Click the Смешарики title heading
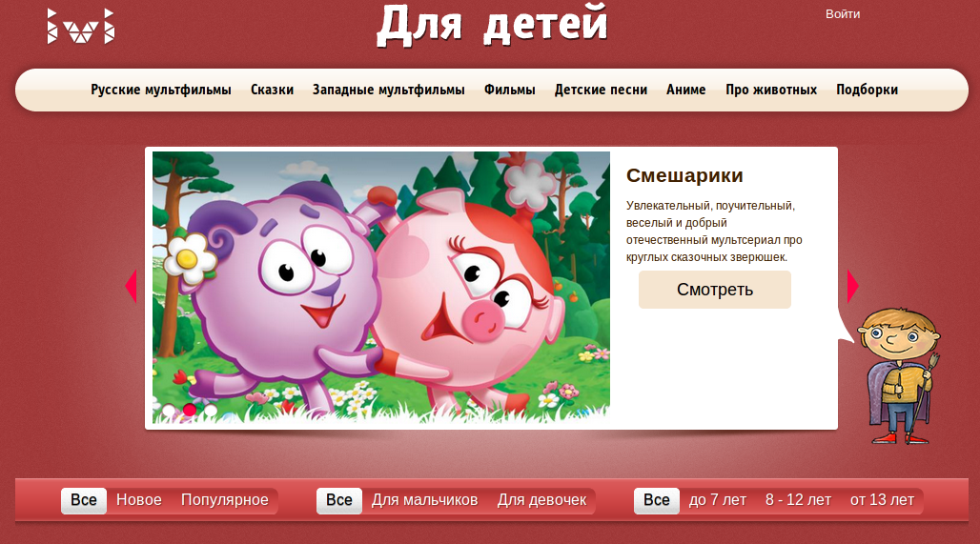The image size is (980, 544). coord(684,176)
